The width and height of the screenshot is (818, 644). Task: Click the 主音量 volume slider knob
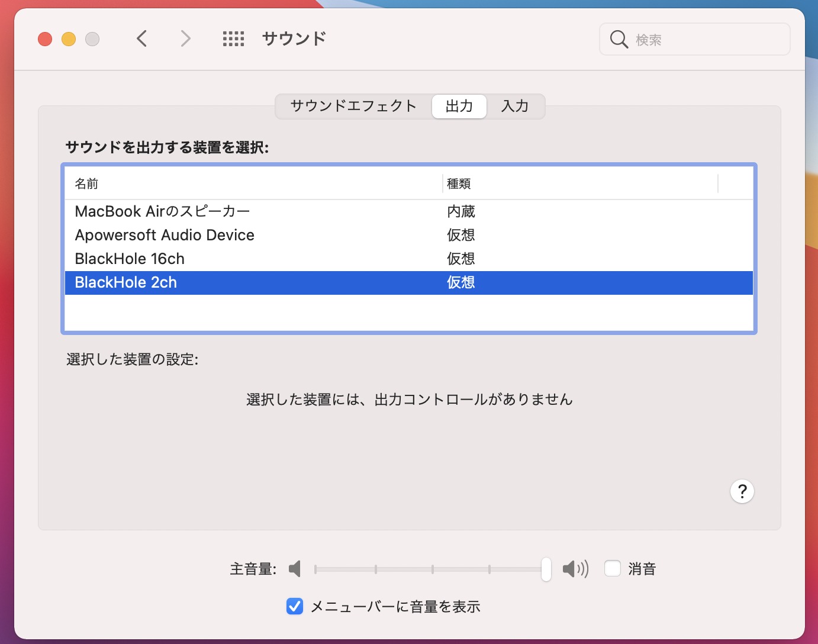546,569
